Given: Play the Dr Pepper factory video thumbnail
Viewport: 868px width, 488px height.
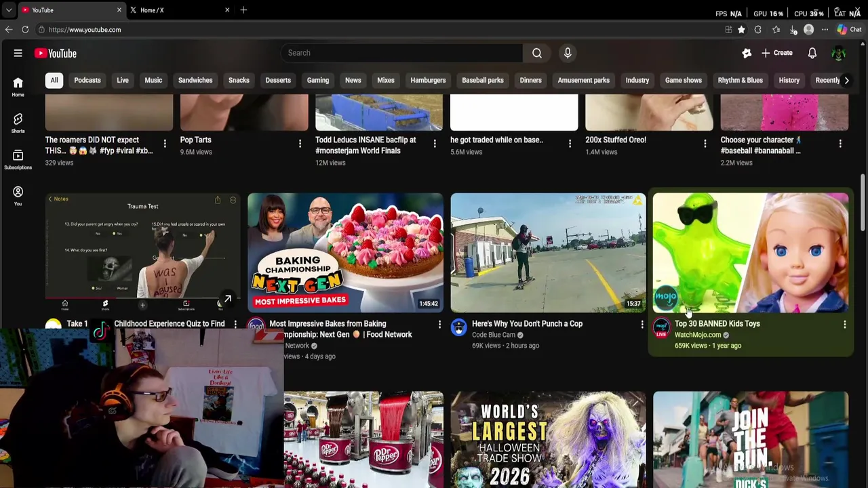Looking at the screenshot, I should [x=363, y=439].
